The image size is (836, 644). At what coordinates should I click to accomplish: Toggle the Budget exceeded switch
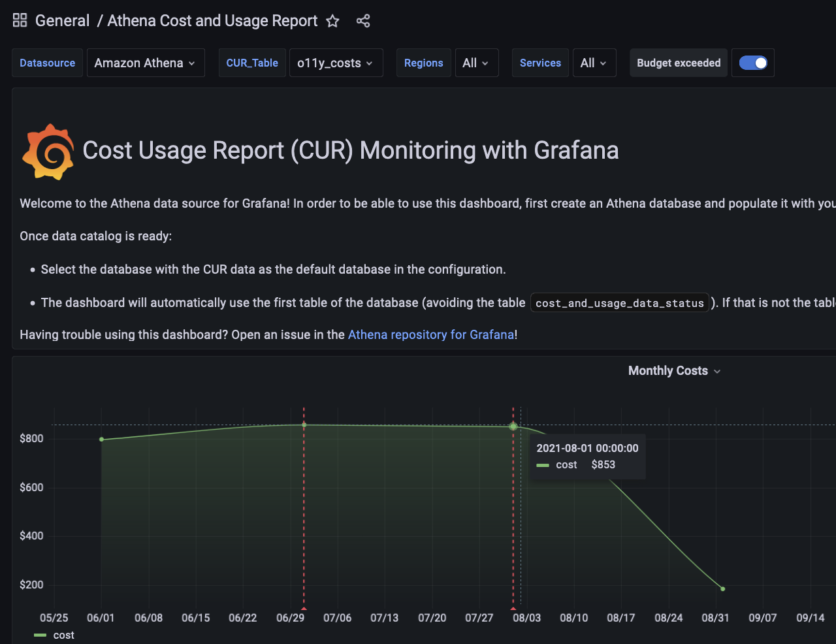(x=753, y=63)
